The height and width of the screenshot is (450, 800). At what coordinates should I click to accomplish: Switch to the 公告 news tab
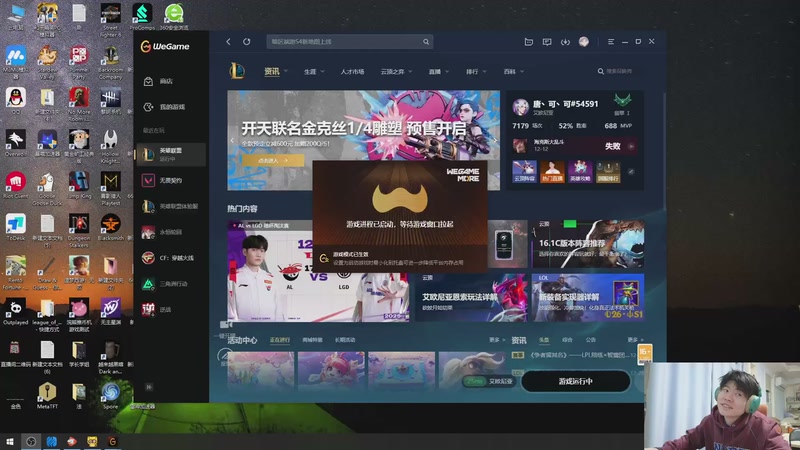[x=591, y=340]
